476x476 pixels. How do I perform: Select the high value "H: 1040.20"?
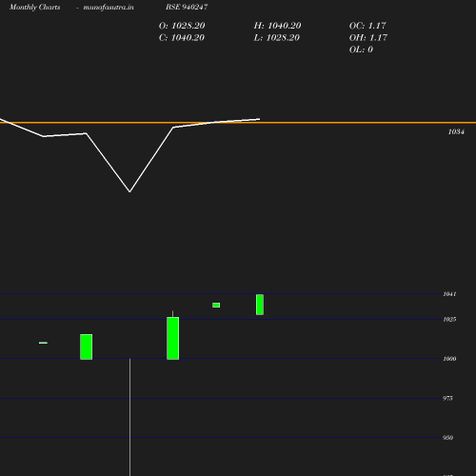tap(277, 26)
